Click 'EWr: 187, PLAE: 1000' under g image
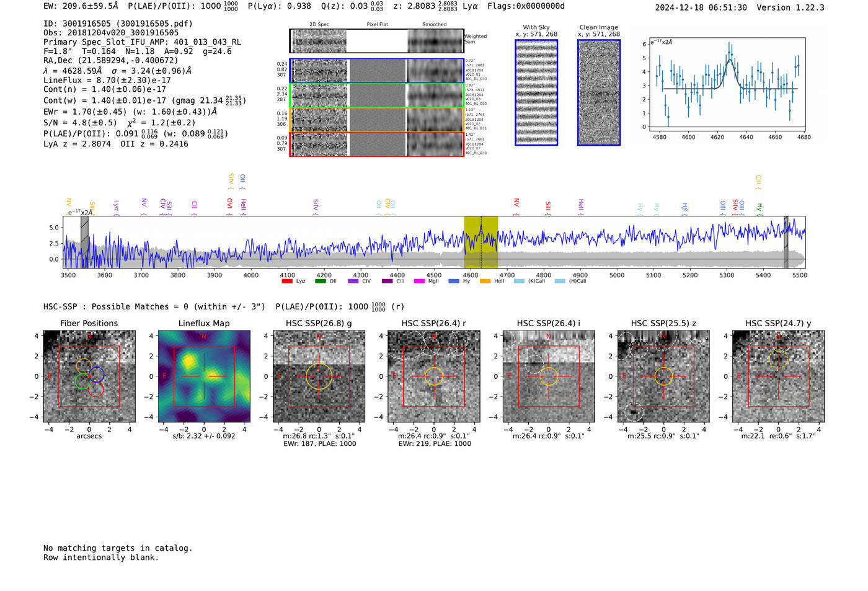 (319, 444)
